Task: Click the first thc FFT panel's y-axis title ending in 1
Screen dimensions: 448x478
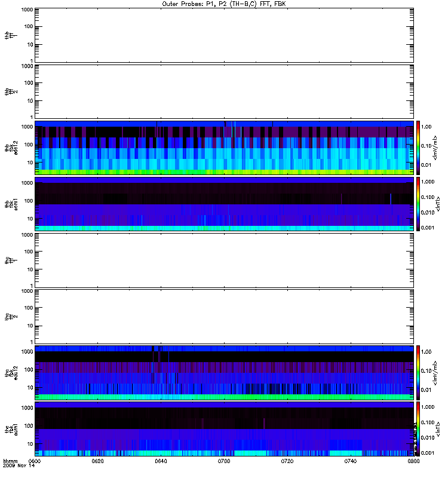Action: [x=11, y=261]
